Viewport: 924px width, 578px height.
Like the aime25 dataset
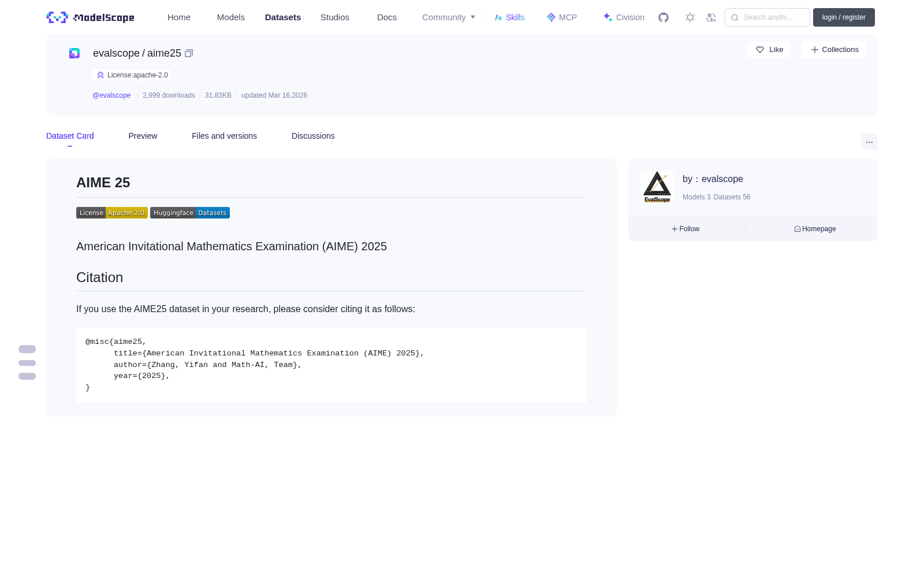tap(769, 50)
